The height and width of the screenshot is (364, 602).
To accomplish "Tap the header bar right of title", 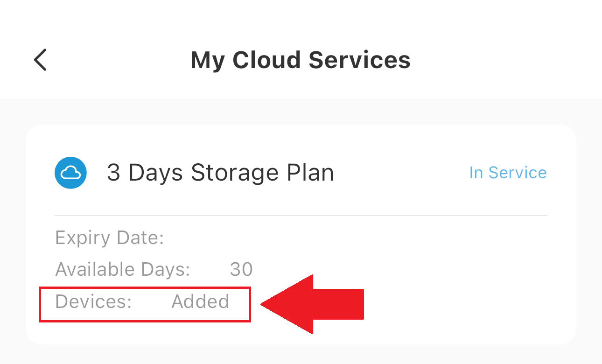I will pyautogui.click(x=504, y=60).
